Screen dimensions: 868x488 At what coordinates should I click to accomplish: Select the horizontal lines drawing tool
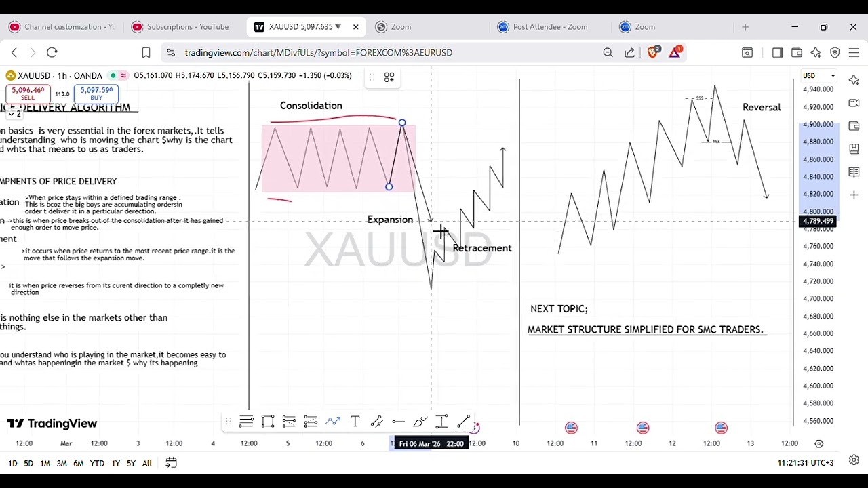[246, 422]
